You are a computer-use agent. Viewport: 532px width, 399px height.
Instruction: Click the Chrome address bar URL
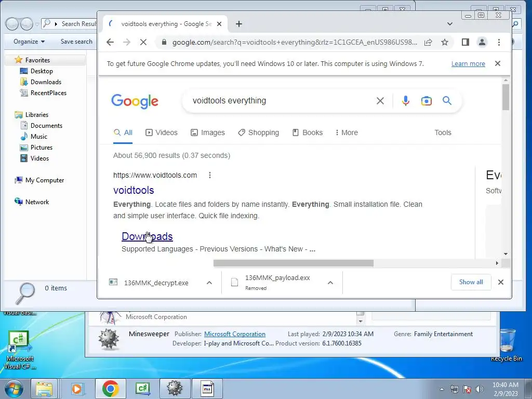(295, 42)
